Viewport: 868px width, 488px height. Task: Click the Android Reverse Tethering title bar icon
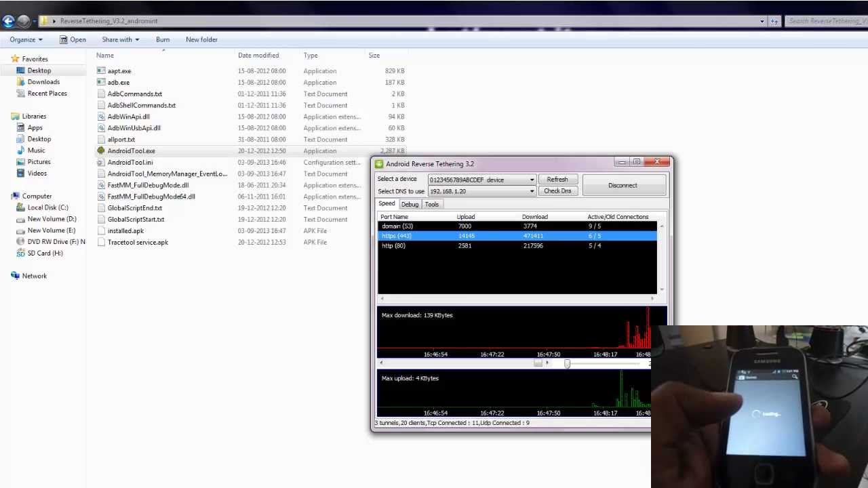click(379, 164)
